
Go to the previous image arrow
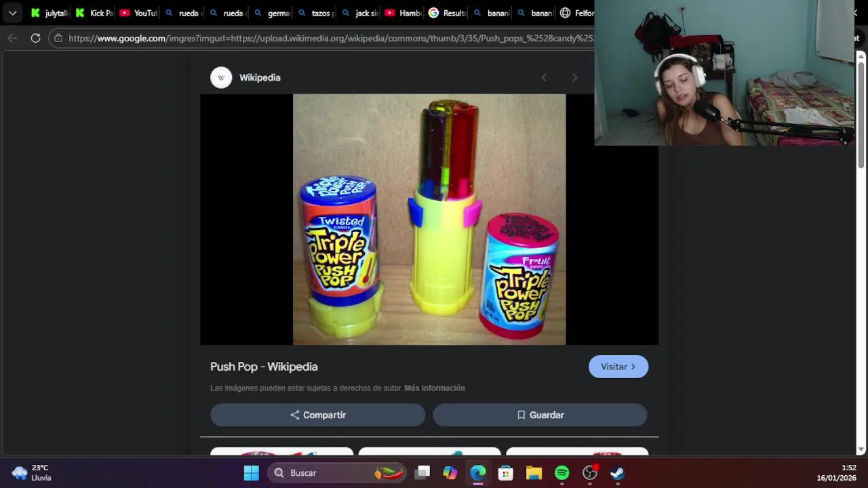coord(544,78)
